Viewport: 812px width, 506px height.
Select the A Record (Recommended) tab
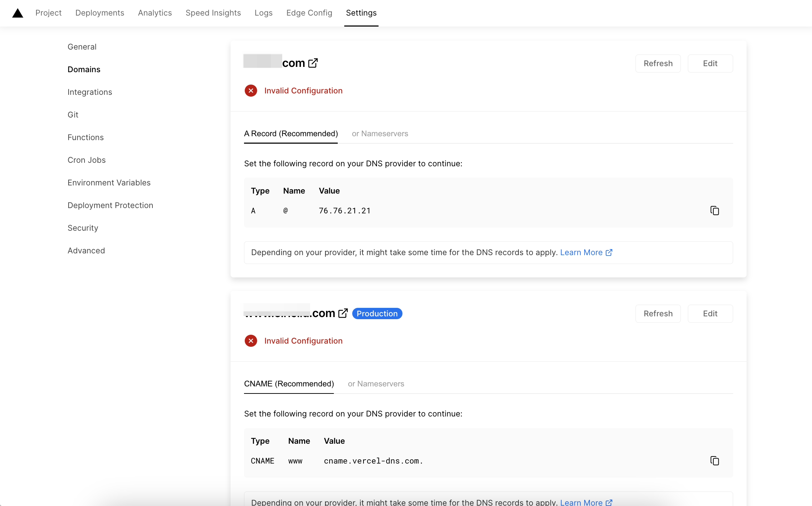[291, 134]
